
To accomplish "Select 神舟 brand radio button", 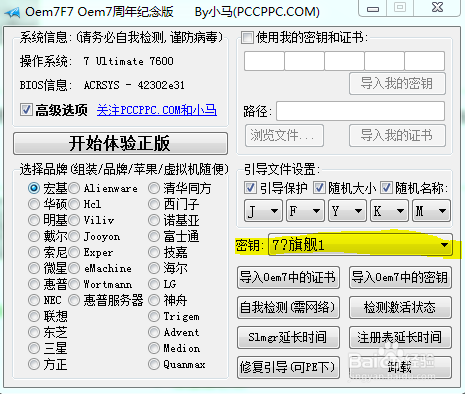I will point(154,300).
